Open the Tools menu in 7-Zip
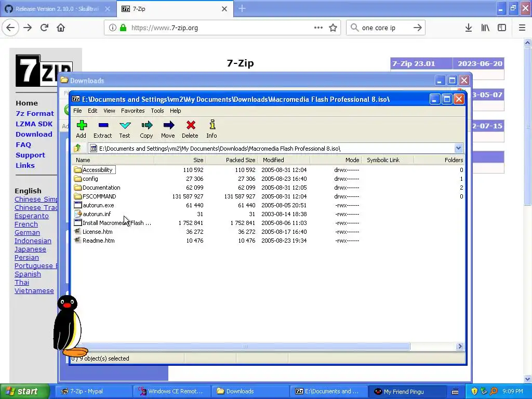Viewport: 532px width, 399px height. pos(157,111)
